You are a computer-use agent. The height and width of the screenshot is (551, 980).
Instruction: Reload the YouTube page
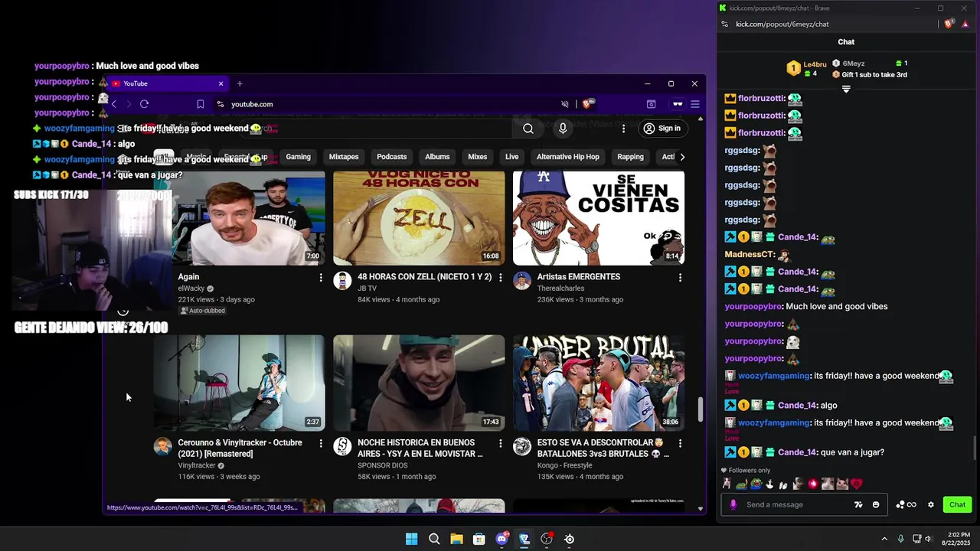pos(144,104)
